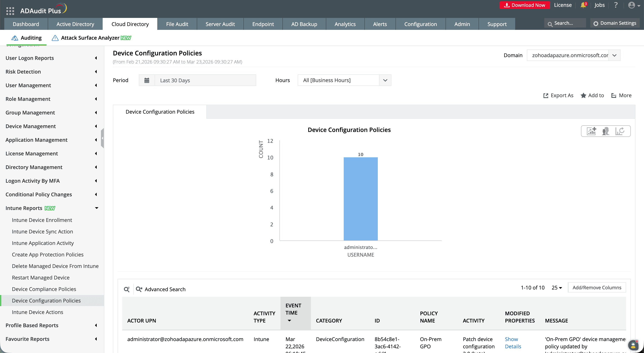Open the calendar icon next to Period
This screenshot has width=644, height=353.
(147, 80)
